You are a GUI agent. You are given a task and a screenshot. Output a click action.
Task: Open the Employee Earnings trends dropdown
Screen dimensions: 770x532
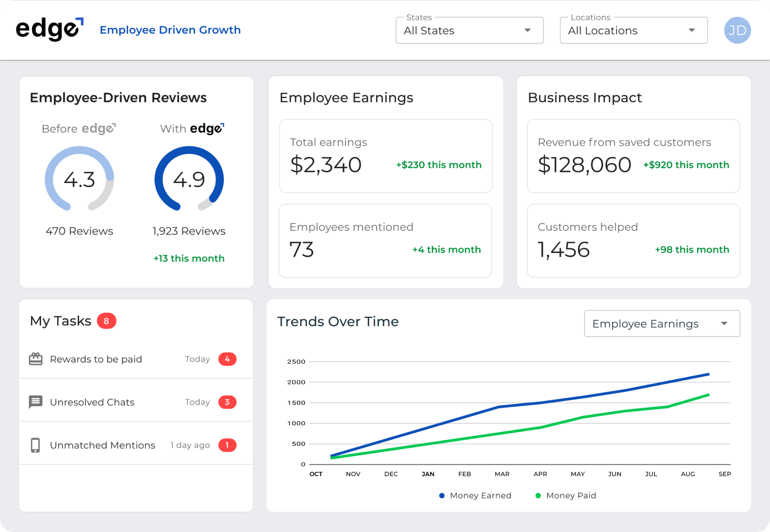click(662, 323)
